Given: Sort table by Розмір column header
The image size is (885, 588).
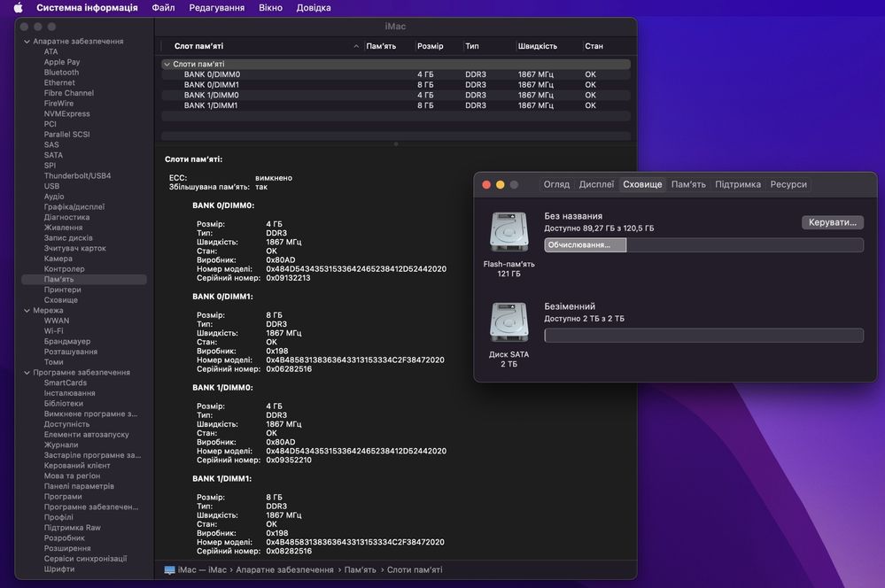Looking at the screenshot, I should [x=430, y=46].
